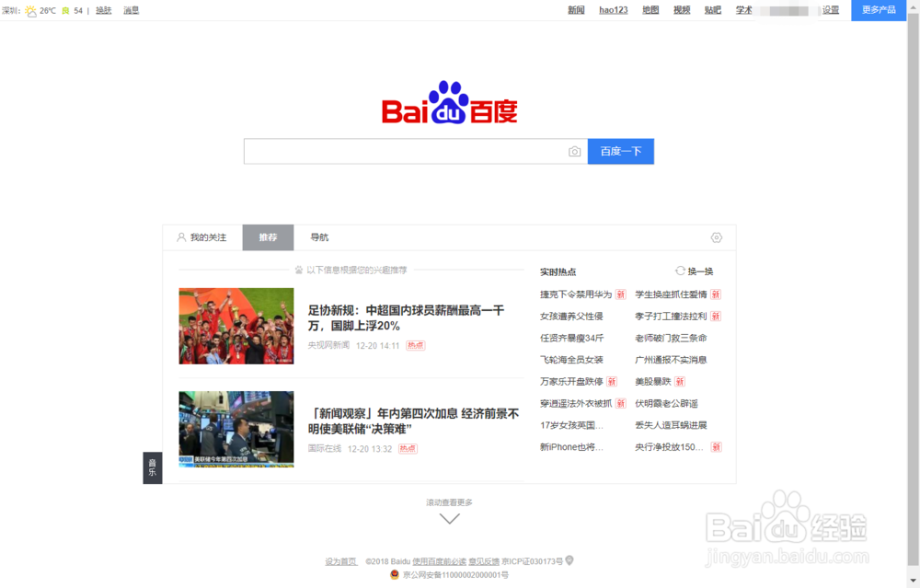Open the 视频 link
Viewport: 920px width, 588px height.
click(682, 10)
